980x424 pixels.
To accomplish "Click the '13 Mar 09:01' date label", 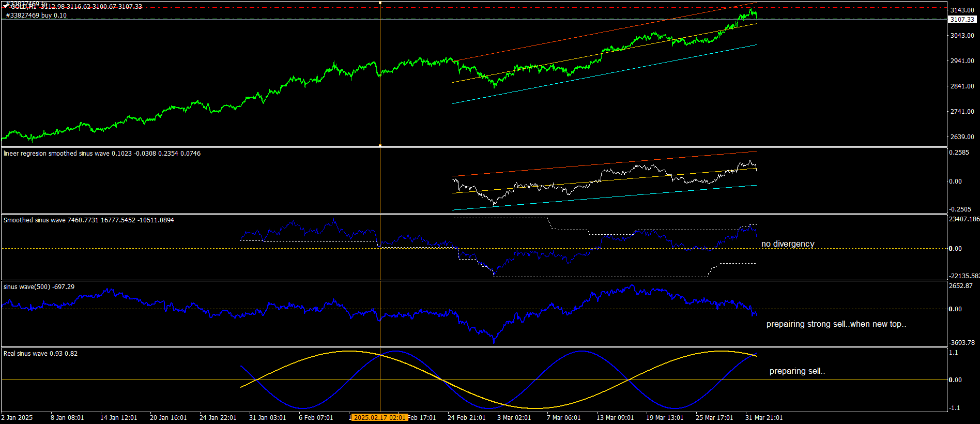I will pos(615,418).
